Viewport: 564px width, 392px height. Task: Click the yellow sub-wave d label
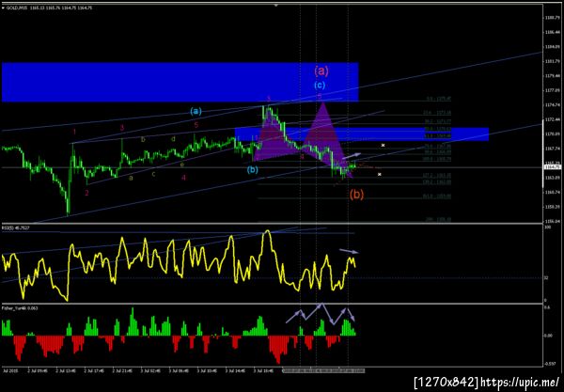click(x=173, y=139)
